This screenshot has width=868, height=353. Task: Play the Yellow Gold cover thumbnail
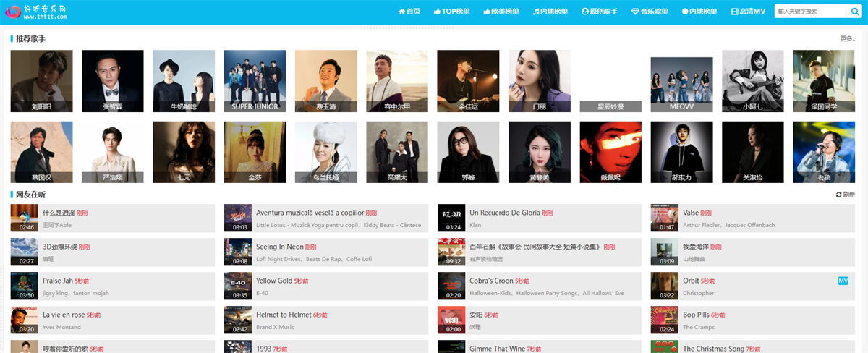[238, 286]
